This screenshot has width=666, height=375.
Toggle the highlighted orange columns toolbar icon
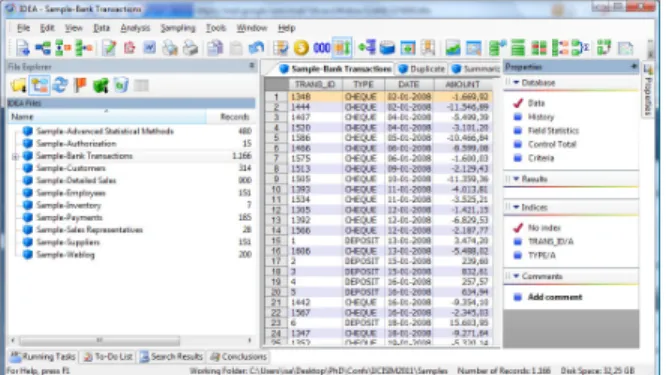point(342,48)
